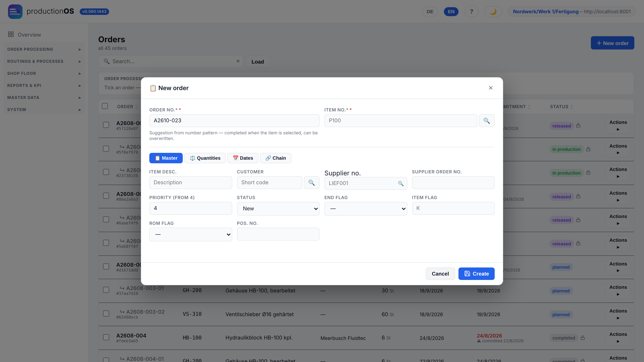Switch to the Quantities tab
Image resolution: width=644 pixels, height=362 pixels.
(x=205, y=158)
